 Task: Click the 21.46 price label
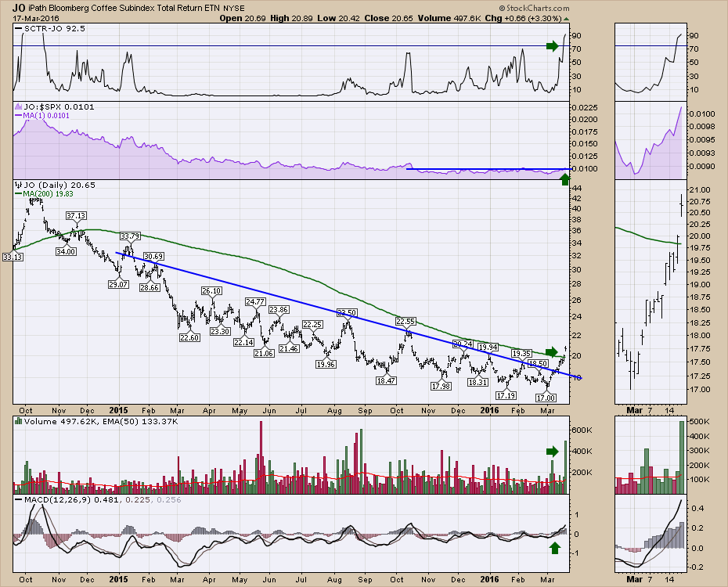coord(289,348)
